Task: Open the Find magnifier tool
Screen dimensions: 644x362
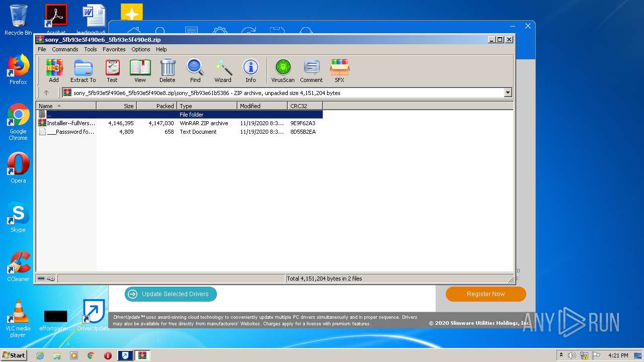Action: (x=195, y=70)
